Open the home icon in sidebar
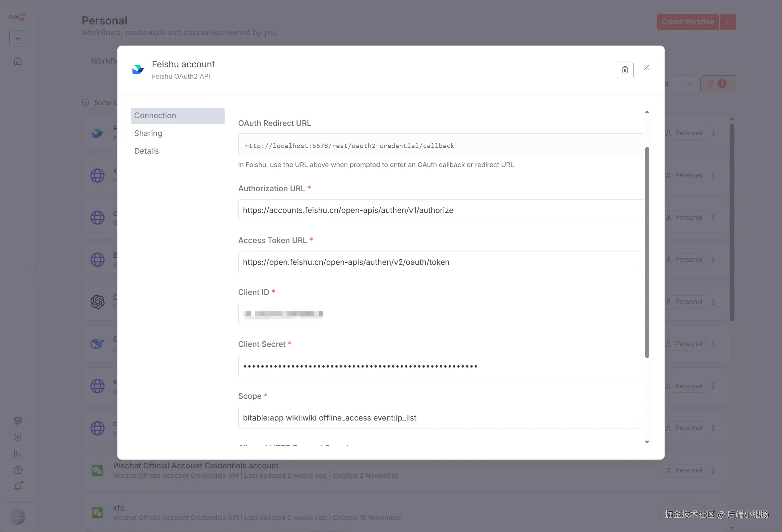This screenshot has height=532, width=782. 18,61
